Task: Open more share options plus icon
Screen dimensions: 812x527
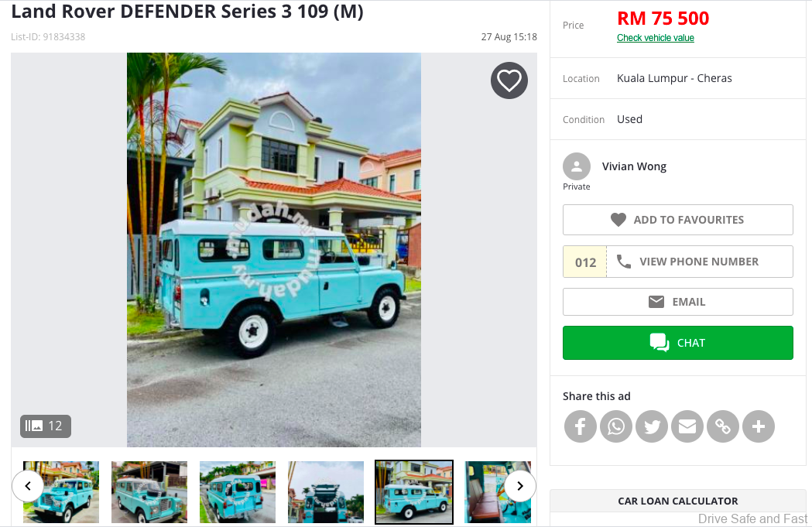Action: (758, 426)
